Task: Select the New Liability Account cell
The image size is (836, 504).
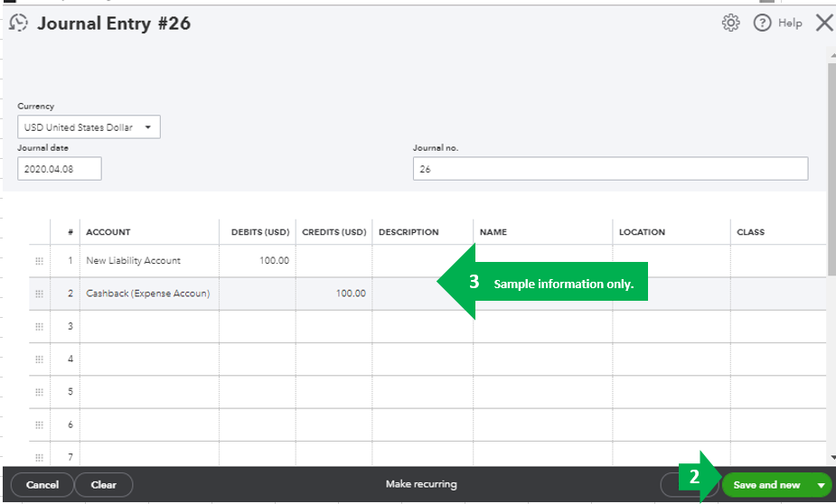Action: point(149,260)
